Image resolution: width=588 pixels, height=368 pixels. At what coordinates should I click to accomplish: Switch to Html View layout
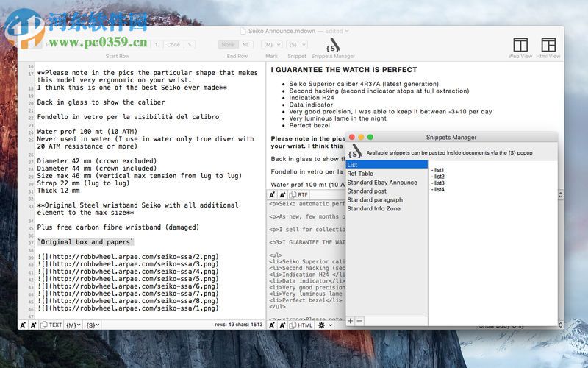tap(548, 48)
